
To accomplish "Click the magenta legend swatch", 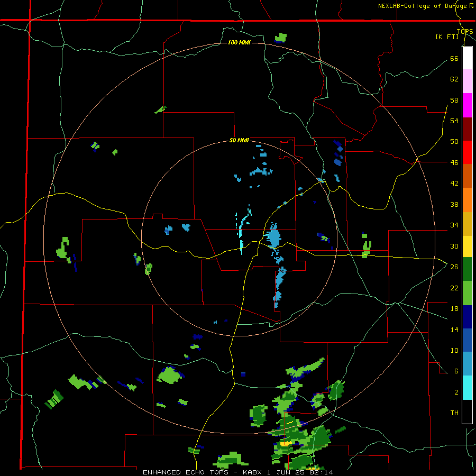I will coord(467,105).
